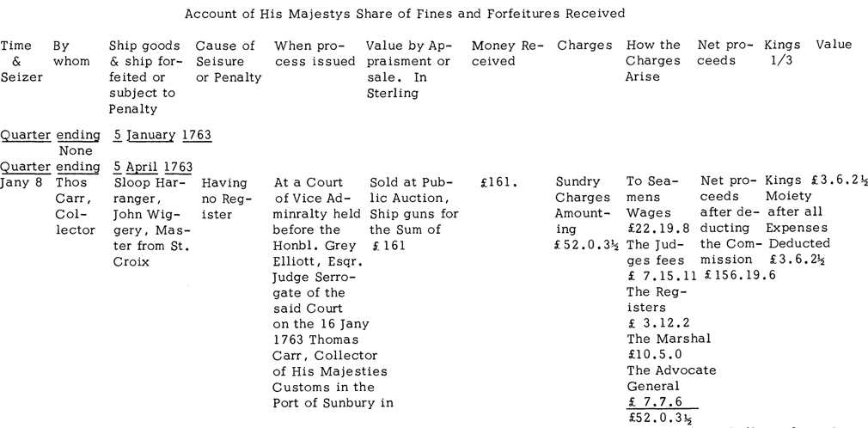Click the "Having no Register" cause entry

tap(225, 199)
